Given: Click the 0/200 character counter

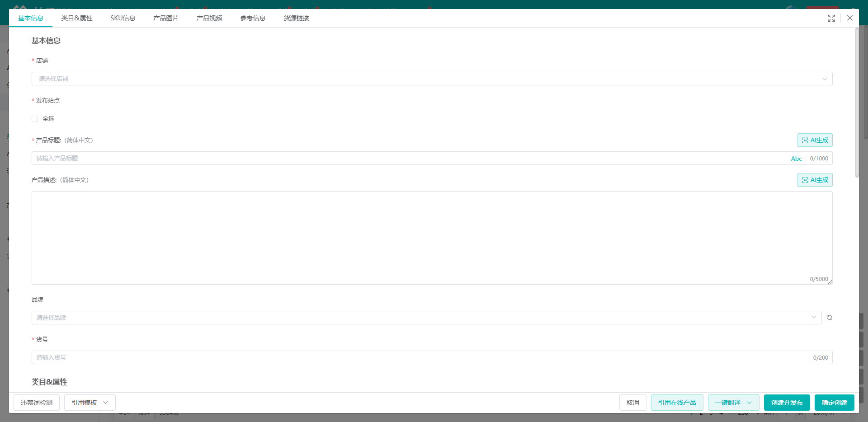Looking at the screenshot, I should 821,358.
